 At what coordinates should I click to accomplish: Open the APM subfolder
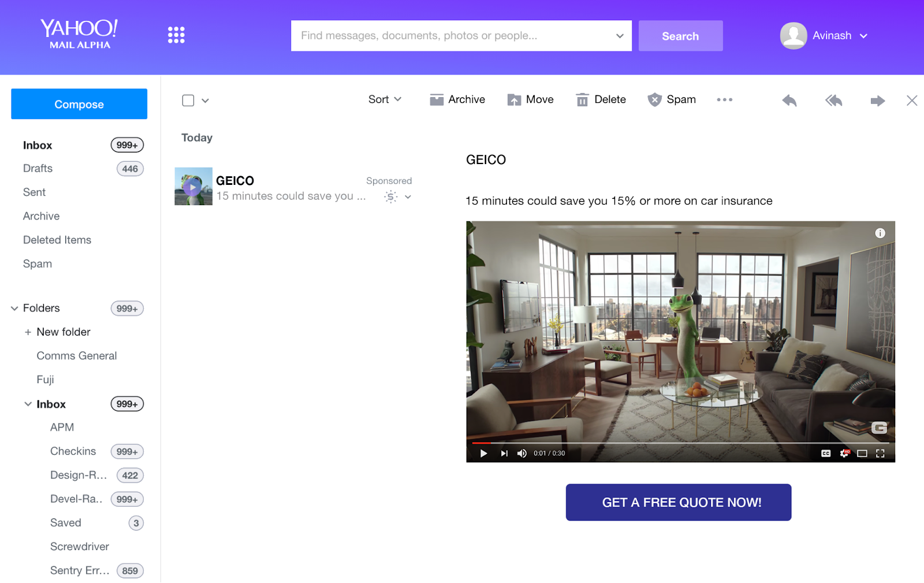point(62,428)
